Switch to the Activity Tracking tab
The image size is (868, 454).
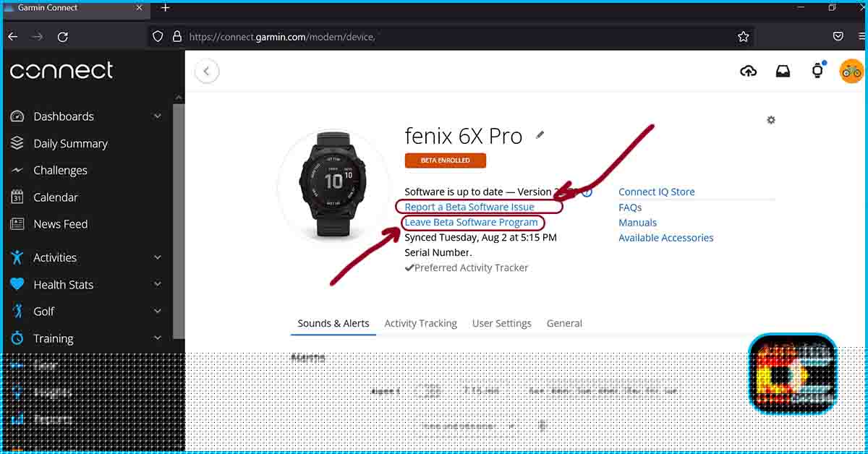coord(420,323)
